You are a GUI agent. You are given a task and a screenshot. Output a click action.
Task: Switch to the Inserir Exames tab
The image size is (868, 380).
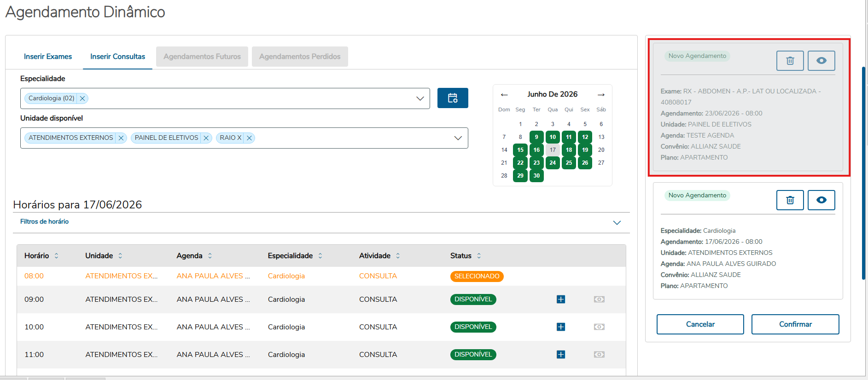[x=48, y=57]
